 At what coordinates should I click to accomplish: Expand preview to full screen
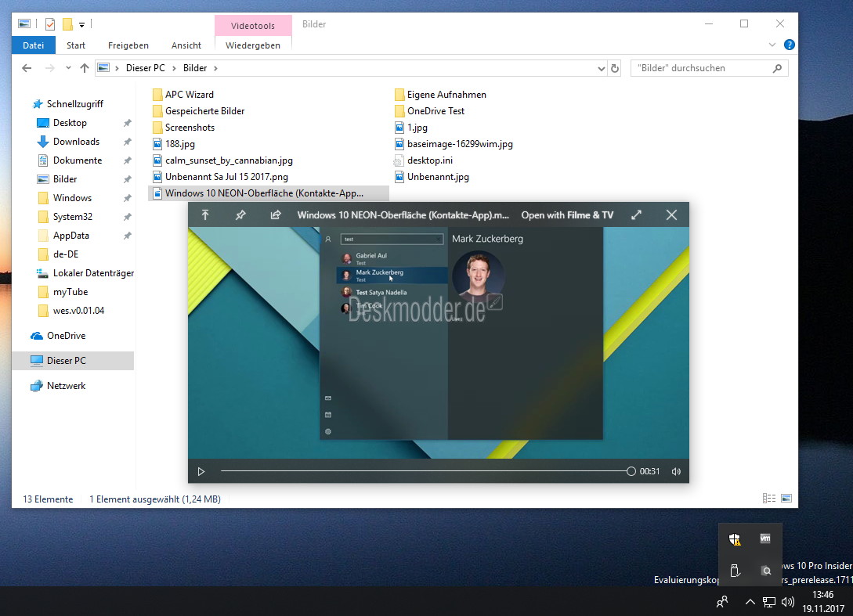[x=637, y=214]
